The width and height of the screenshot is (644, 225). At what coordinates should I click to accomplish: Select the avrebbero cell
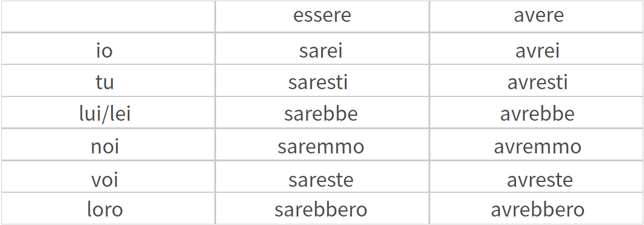(537, 209)
